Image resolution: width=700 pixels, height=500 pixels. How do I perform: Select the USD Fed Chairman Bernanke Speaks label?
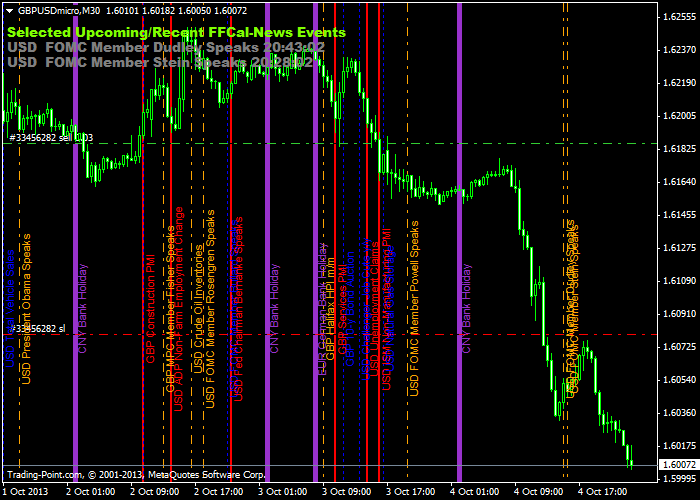(239, 309)
